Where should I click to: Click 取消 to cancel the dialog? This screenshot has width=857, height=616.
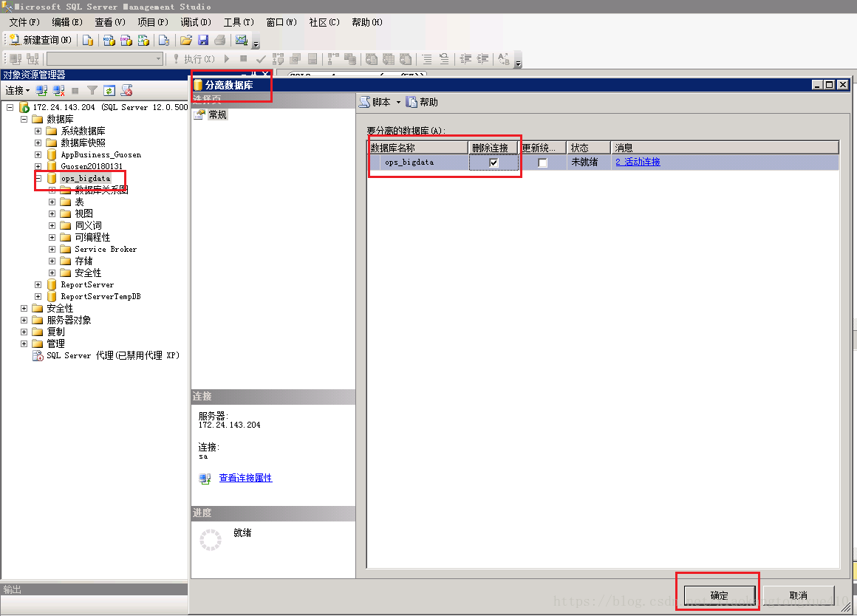pos(799,595)
